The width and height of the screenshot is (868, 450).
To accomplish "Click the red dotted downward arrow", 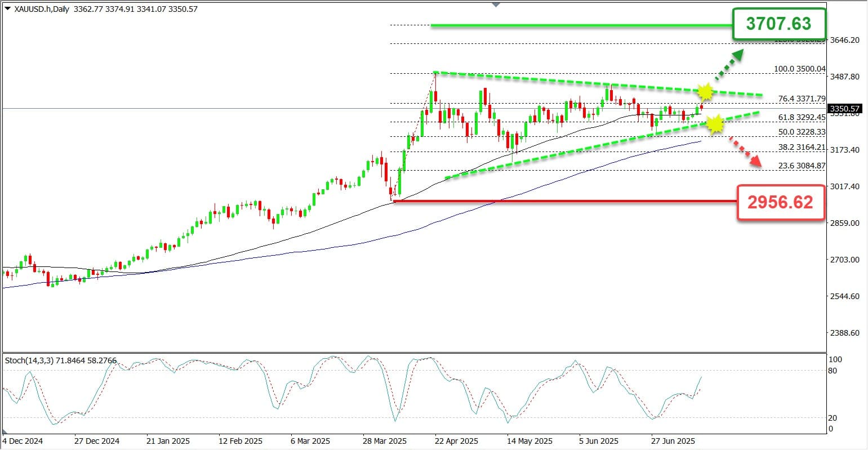I will pos(745,152).
